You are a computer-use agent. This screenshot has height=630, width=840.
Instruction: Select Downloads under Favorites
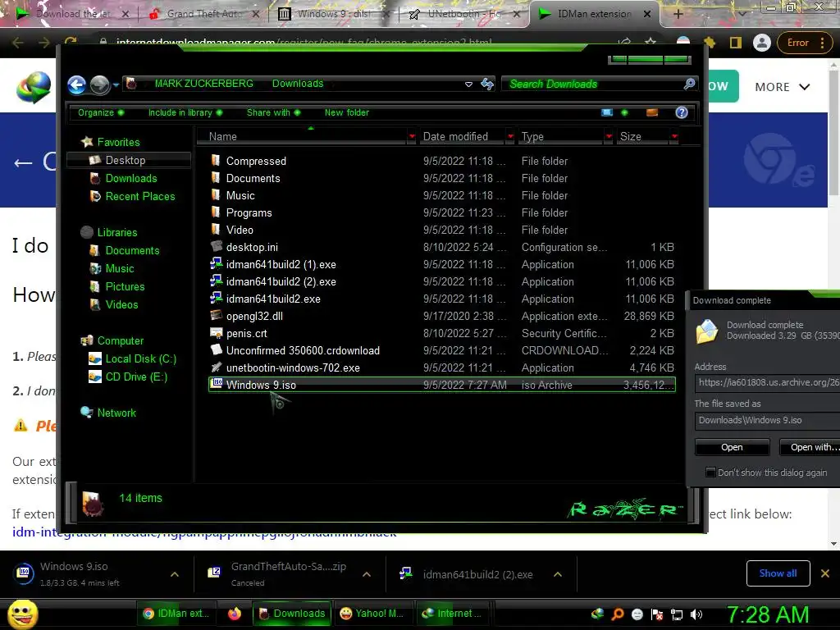click(x=130, y=178)
